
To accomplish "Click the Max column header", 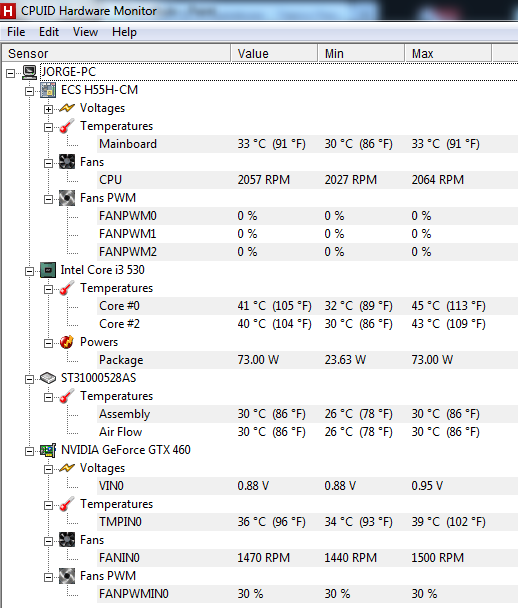I will tap(448, 54).
